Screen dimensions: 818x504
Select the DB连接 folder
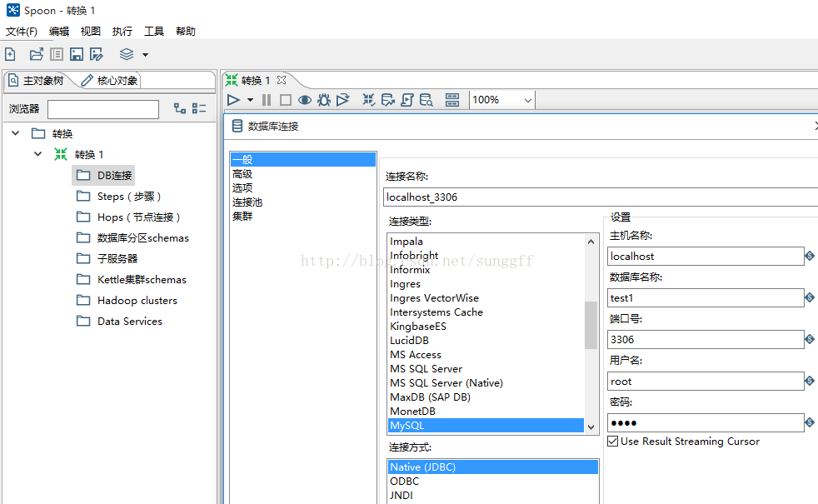click(x=104, y=175)
